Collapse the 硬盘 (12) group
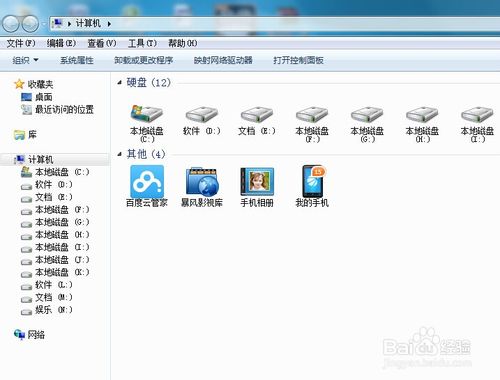 (120, 82)
